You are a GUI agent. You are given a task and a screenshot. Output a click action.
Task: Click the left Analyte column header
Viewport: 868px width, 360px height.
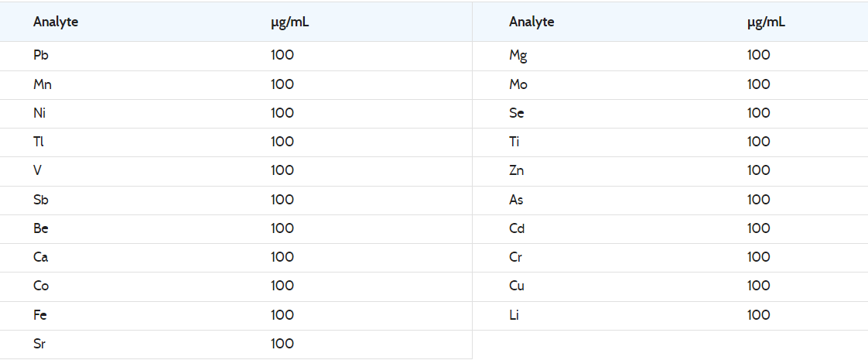pyautogui.click(x=56, y=22)
